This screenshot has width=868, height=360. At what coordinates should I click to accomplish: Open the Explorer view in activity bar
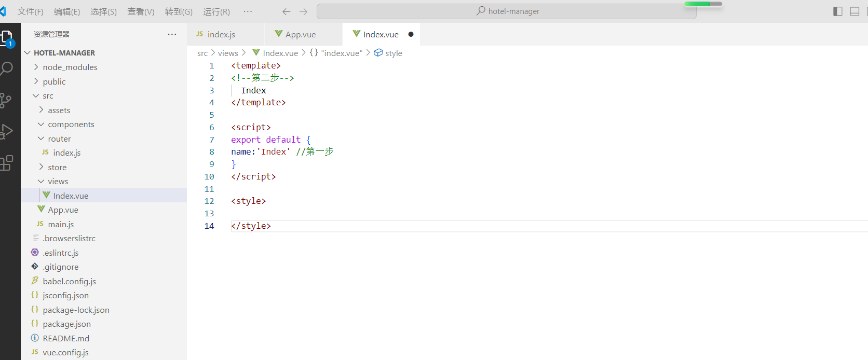tap(7, 38)
